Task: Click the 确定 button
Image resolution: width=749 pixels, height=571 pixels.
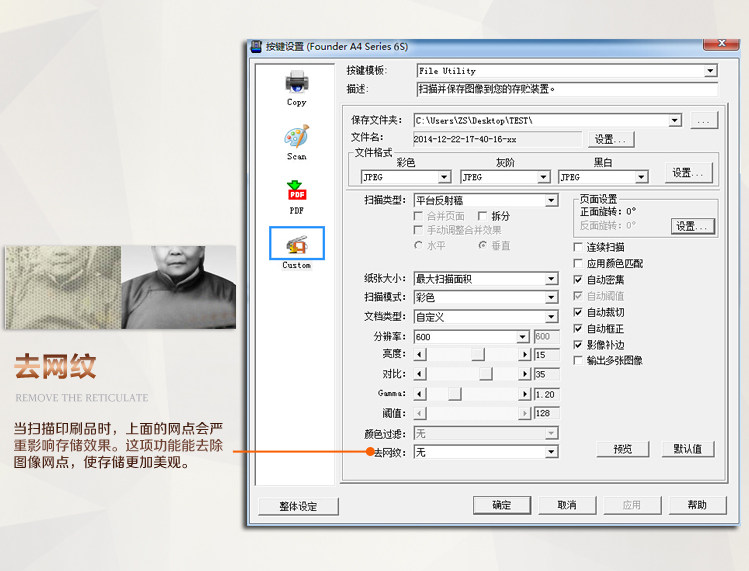Action: tap(502, 505)
